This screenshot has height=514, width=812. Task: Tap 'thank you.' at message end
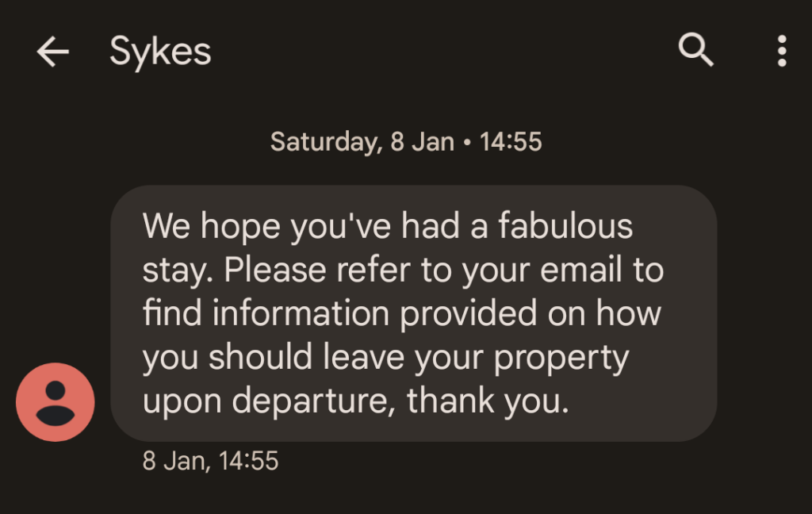tap(488, 401)
